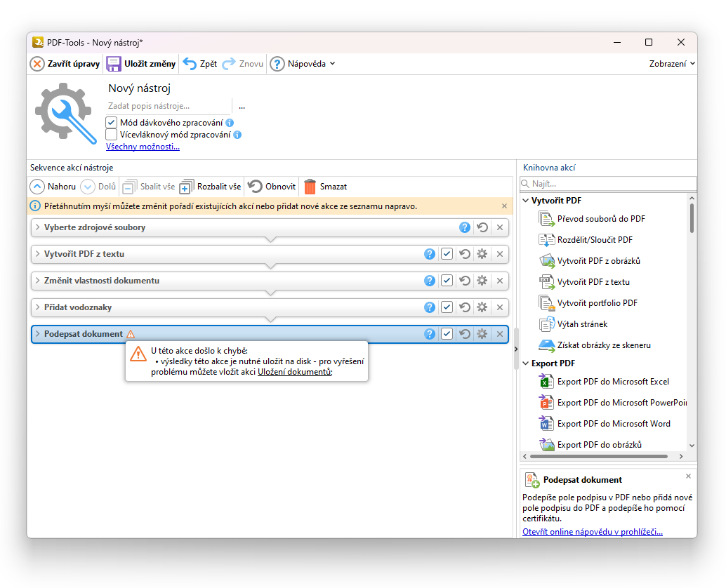The width and height of the screenshot is (726, 588).
Task: Reset the Změnit vlastnosti dokumentu action
Action: [x=465, y=281]
